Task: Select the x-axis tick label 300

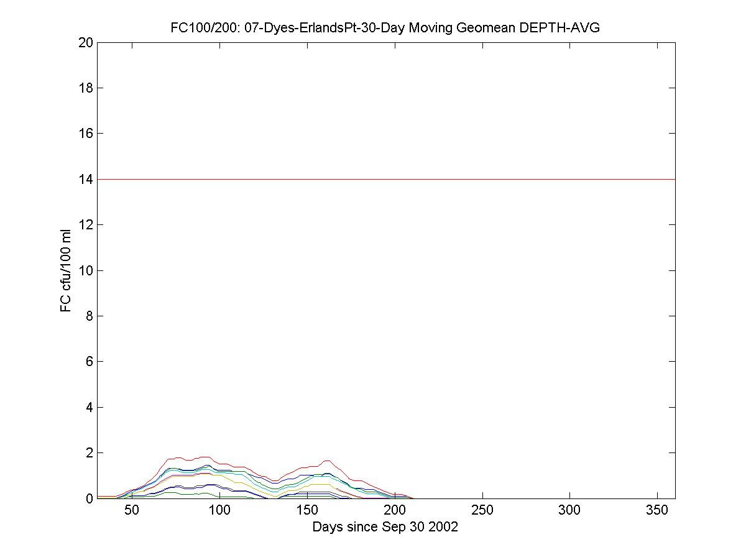Action: 570,511
